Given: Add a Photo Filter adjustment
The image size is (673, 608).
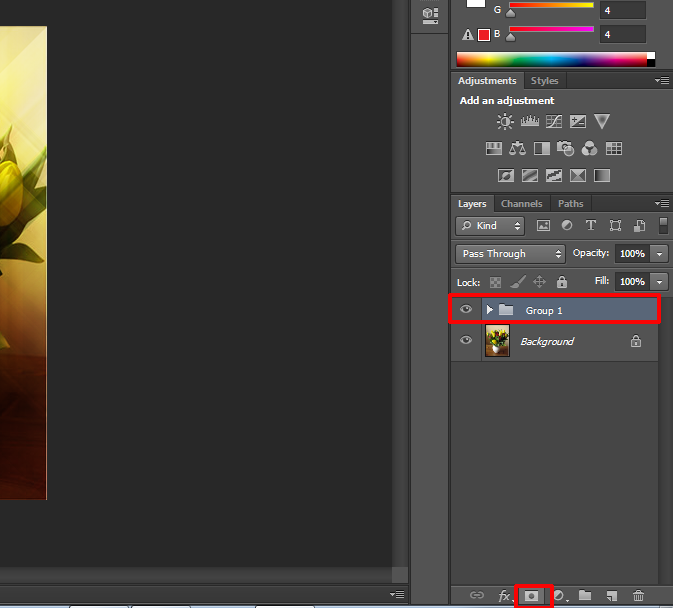Looking at the screenshot, I should pos(565,149).
